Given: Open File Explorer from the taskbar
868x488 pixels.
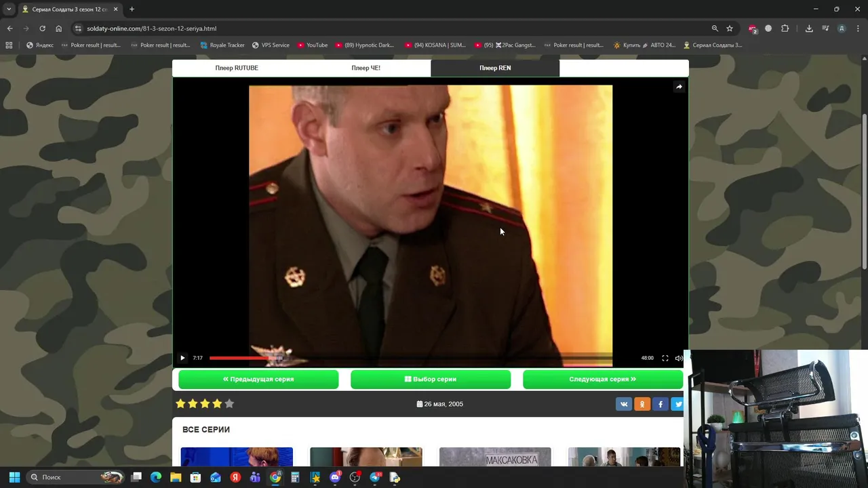Looking at the screenshot, I should pyautogui.click(x=176, y=477).
